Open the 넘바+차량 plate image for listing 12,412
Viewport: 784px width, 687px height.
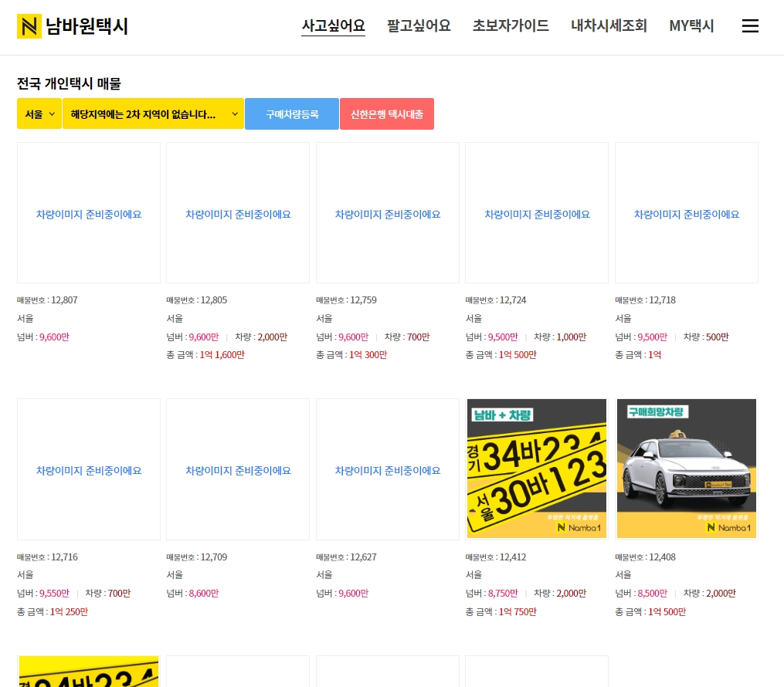click(537, 469)
